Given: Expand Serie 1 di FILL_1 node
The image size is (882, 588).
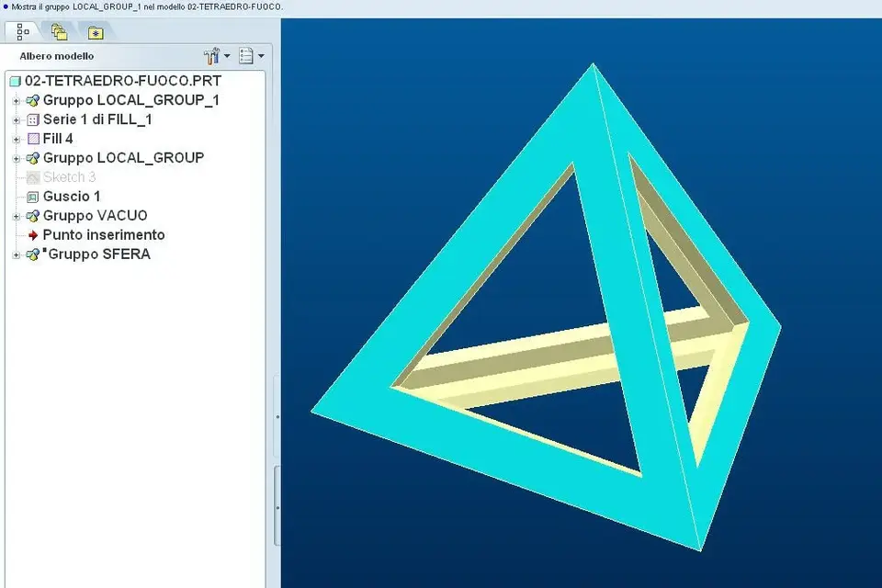Looking at the screenshot, I should [17, 119].
